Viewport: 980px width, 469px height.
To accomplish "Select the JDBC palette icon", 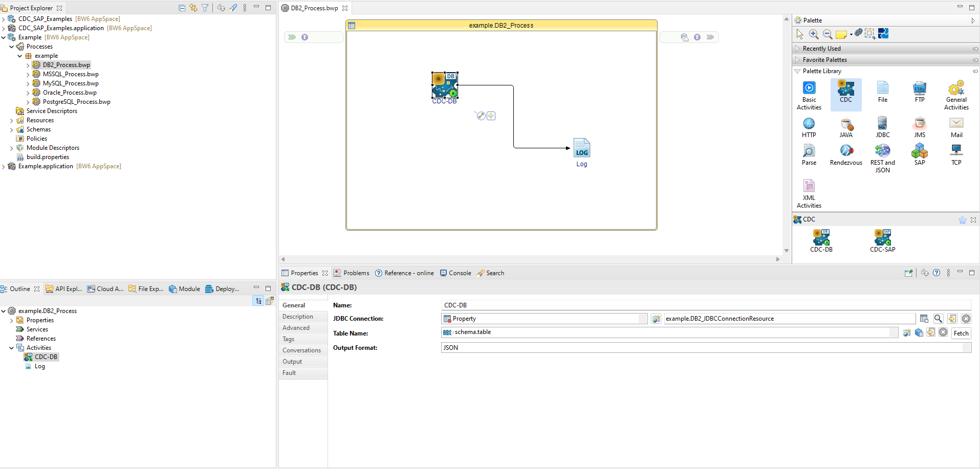I will click(882, 127).
